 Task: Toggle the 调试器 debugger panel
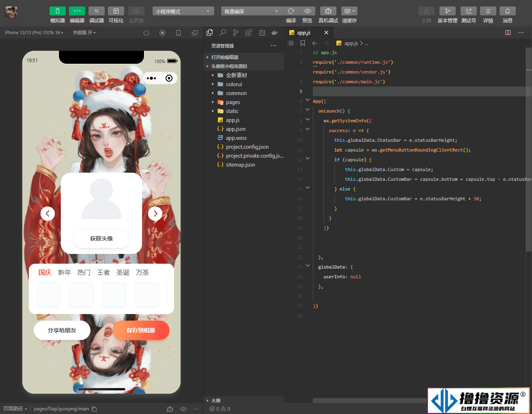click(x=97, y=11)
